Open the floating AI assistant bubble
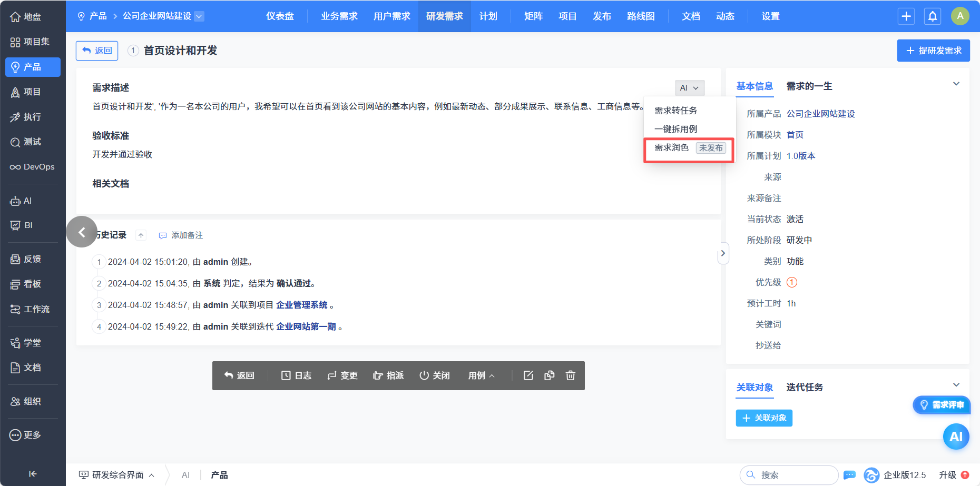This screenshot has height=486, width=980. [956, 437]
